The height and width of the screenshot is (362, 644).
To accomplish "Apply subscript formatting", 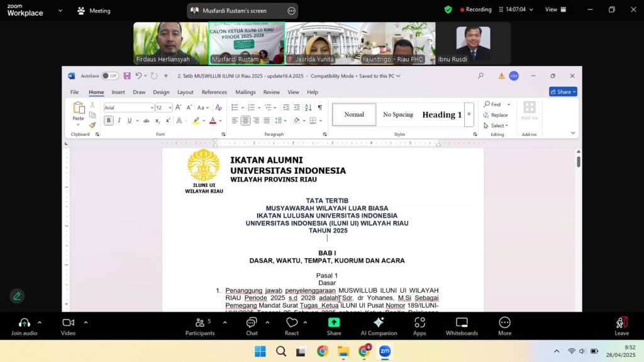I will (x=157, y=120).
